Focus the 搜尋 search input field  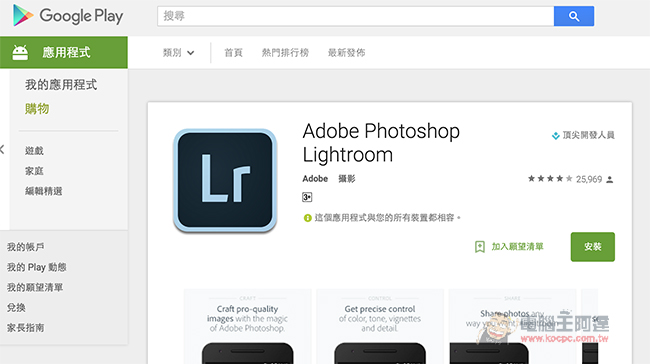(356, 16)
